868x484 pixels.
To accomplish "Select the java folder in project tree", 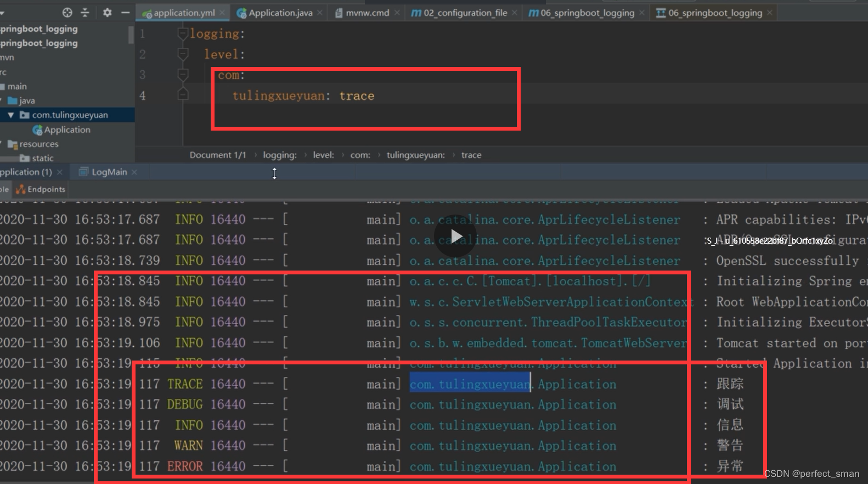I will click(x=27, y=101).
